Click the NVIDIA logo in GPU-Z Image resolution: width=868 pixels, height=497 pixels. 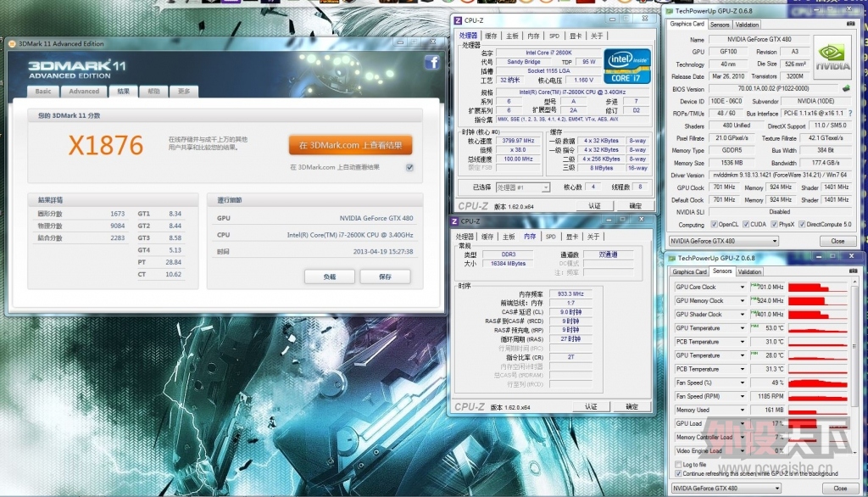click(x=832, y=57)
